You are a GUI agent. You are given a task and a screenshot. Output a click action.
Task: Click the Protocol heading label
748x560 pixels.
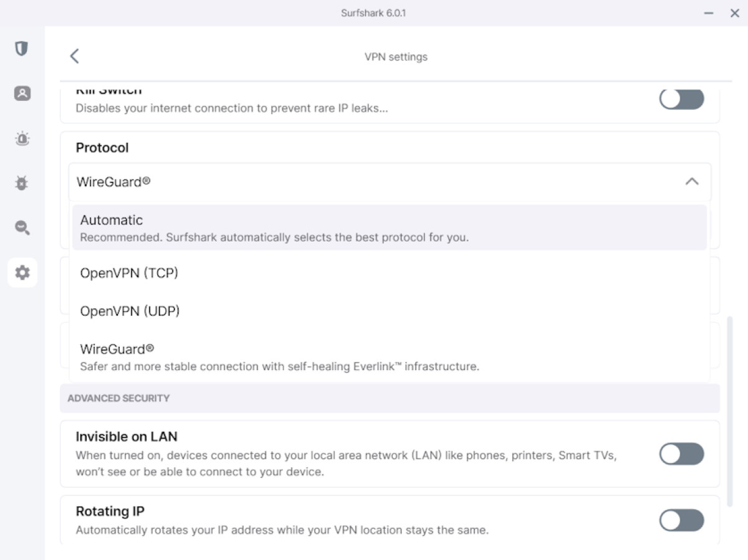(x=102, y=148)
